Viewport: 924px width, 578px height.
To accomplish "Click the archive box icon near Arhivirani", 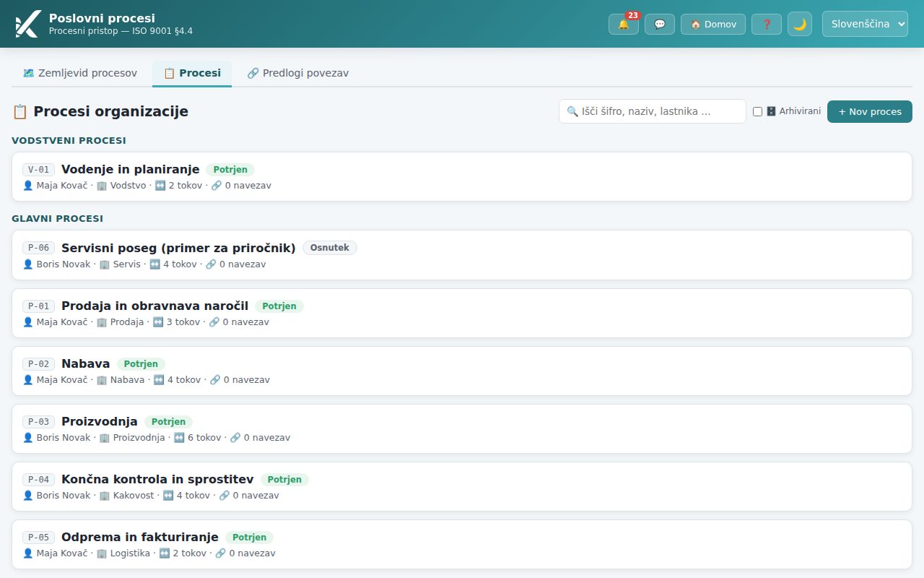I will click(x=771, y=111).
